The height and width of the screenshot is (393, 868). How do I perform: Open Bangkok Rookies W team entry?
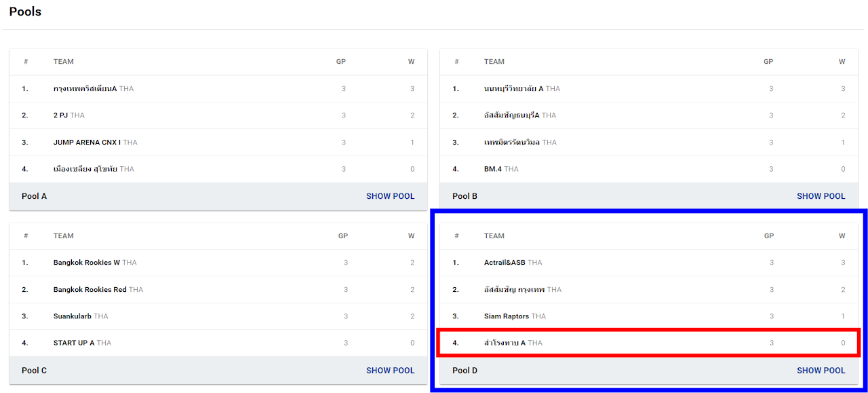click(87, 263)
